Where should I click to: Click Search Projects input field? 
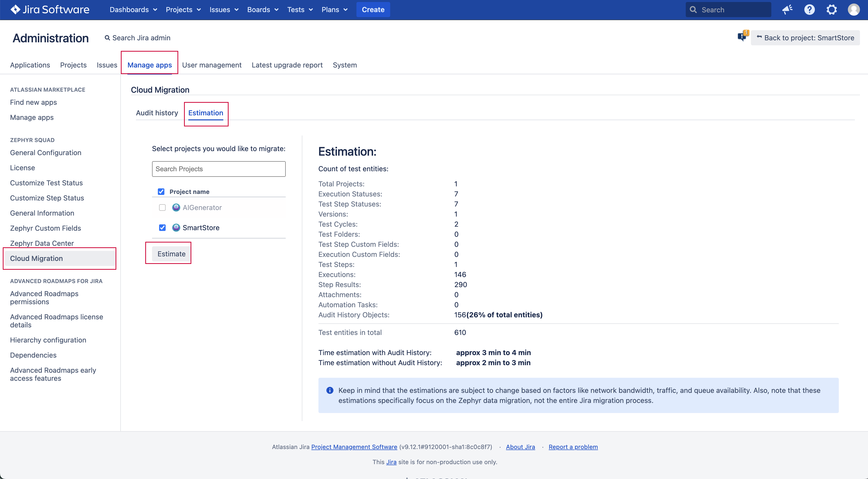click(x=218, y=169)
